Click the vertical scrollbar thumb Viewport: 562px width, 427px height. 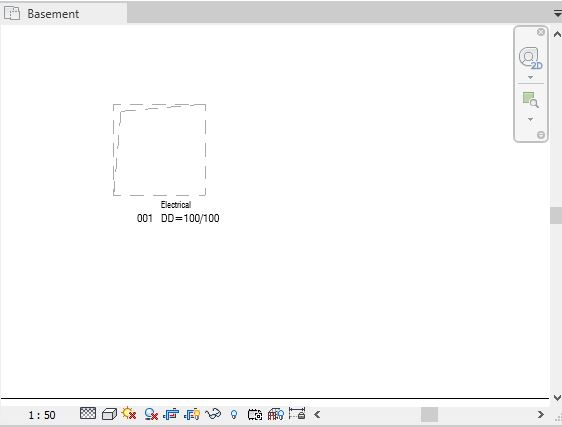[x=556, y=215]
